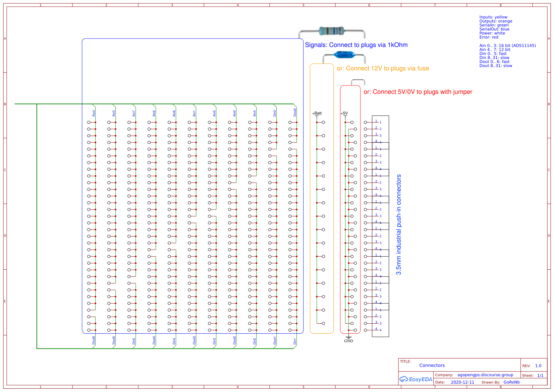Image resolution: width=554 pixels, height=392 pixels.
Task: Click the 'Connectors' title in the title block
Action: (x=432, y=366)
